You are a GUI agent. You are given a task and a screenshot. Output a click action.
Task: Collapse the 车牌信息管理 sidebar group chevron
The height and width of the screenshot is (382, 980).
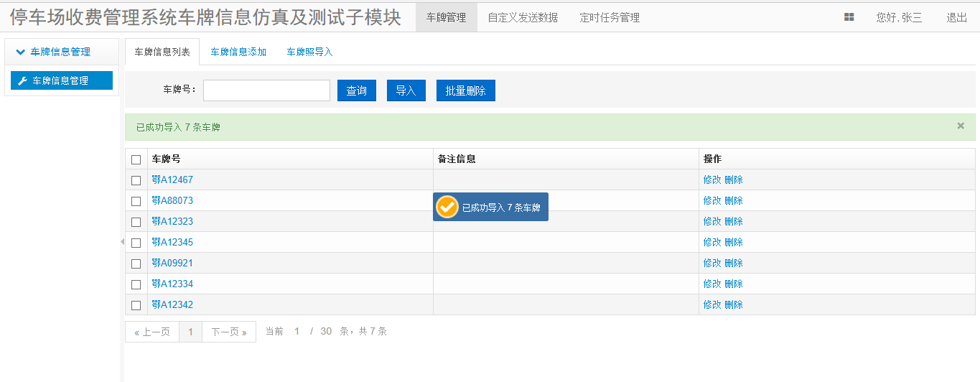[x=21, y=52]
